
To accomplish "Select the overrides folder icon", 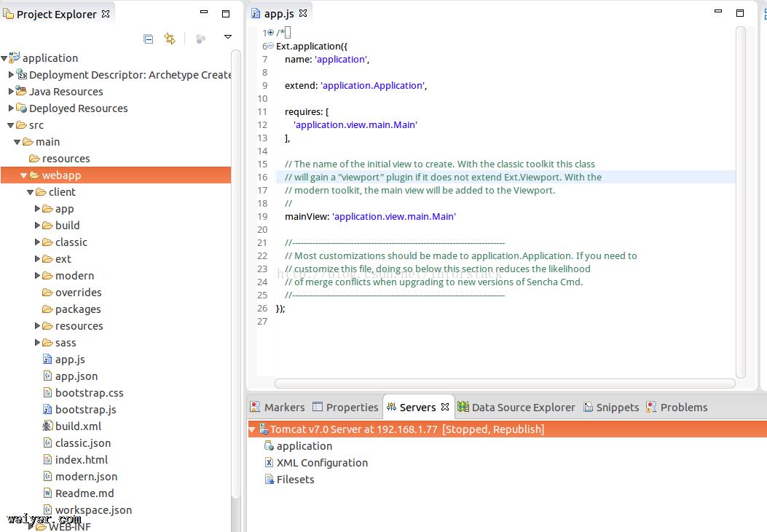I will (47, 293).
